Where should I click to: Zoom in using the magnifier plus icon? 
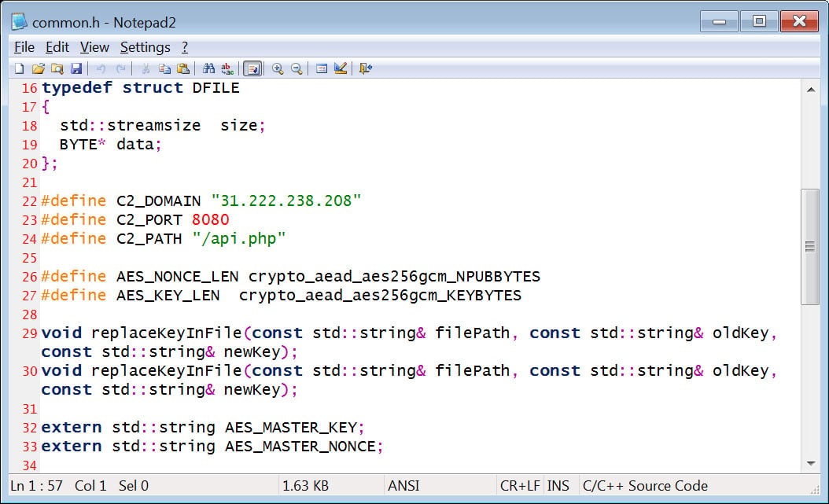[x=278, y=69]
